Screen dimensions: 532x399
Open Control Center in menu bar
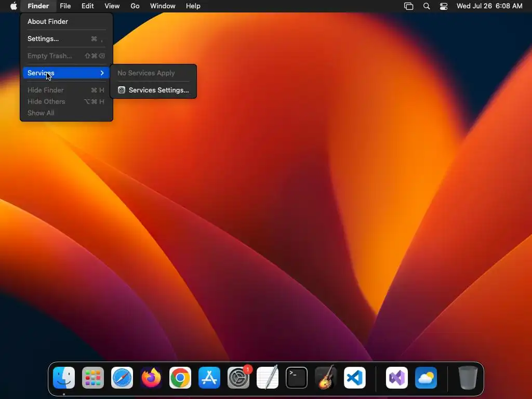(444, 6)
